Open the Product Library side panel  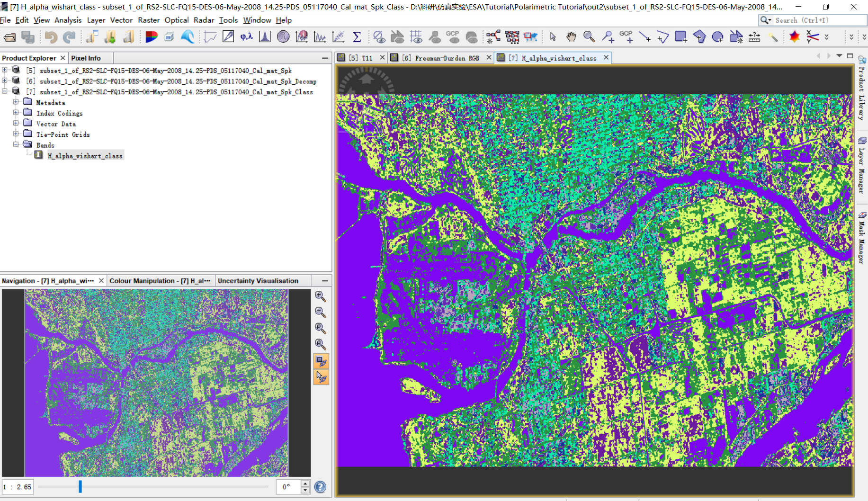(862, 88)
